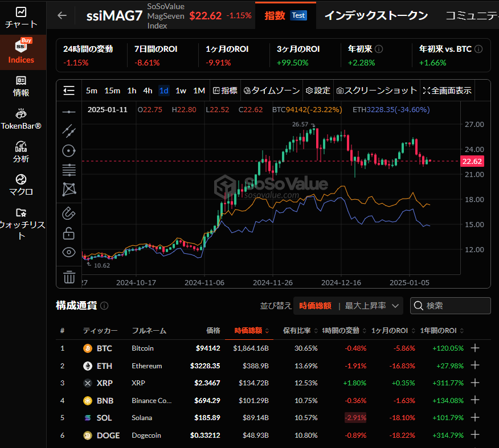Open the DOGE ticker row

click(273, 435)
